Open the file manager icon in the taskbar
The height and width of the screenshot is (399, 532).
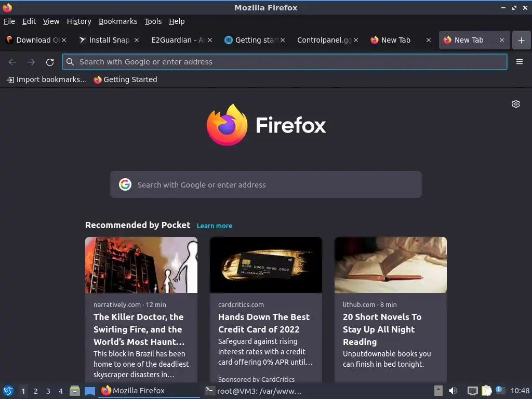tap(75, 391)
